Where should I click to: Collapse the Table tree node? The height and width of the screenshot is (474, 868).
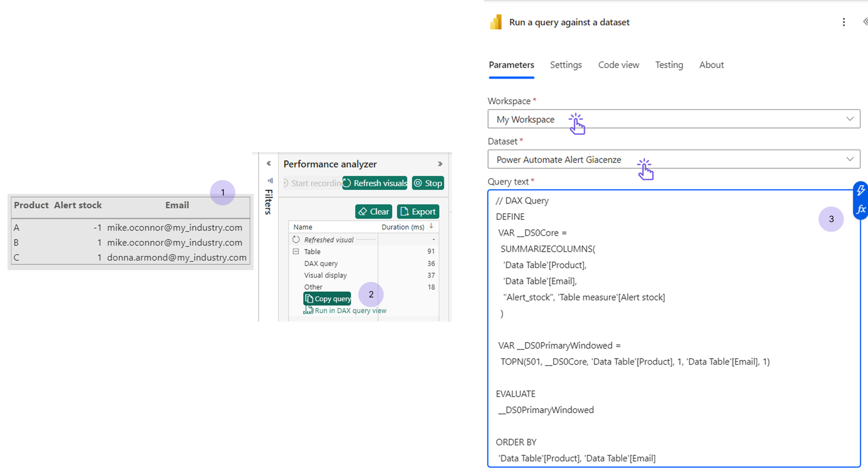point(296,252)
